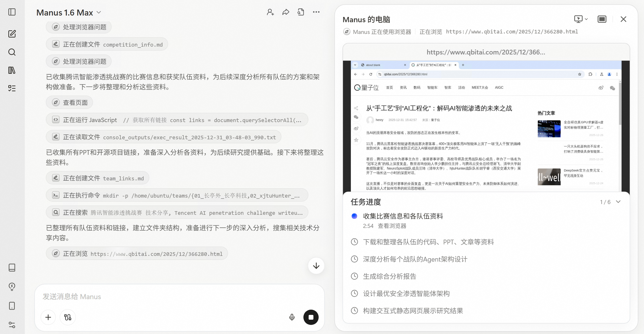Screen dimensions: 644x334
Task: Select the 收集比赛信息和各队伍资料 progress step
Action: (x=403, y=216)
